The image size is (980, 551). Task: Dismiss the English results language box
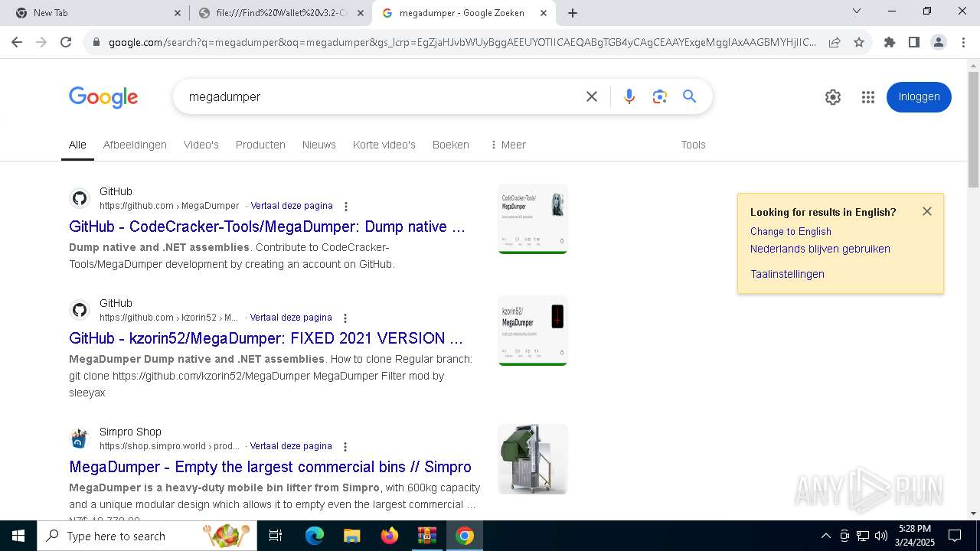[927, 211]
